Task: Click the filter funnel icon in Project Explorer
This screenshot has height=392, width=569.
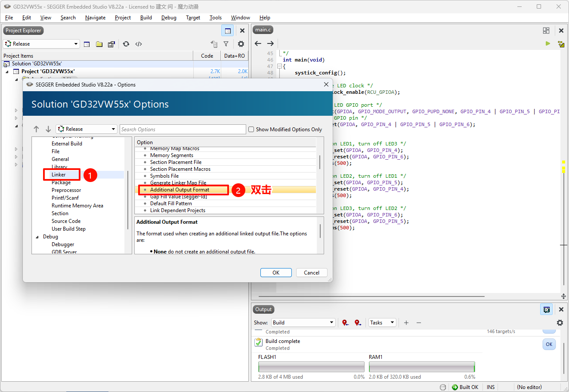Action: [x=226, y=44]
